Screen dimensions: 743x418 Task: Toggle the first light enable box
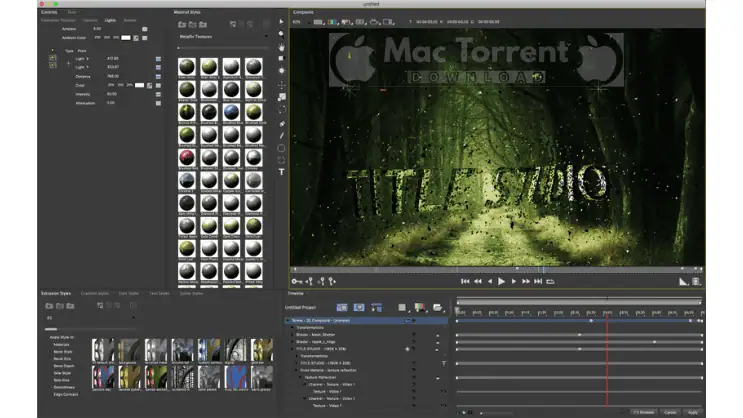click(x=53, y=58)
